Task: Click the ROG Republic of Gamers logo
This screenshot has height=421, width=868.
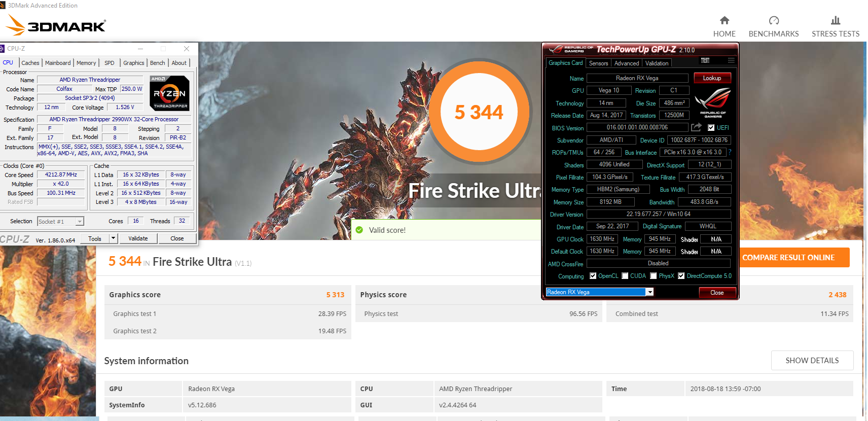Action: (x=712, y=103)
